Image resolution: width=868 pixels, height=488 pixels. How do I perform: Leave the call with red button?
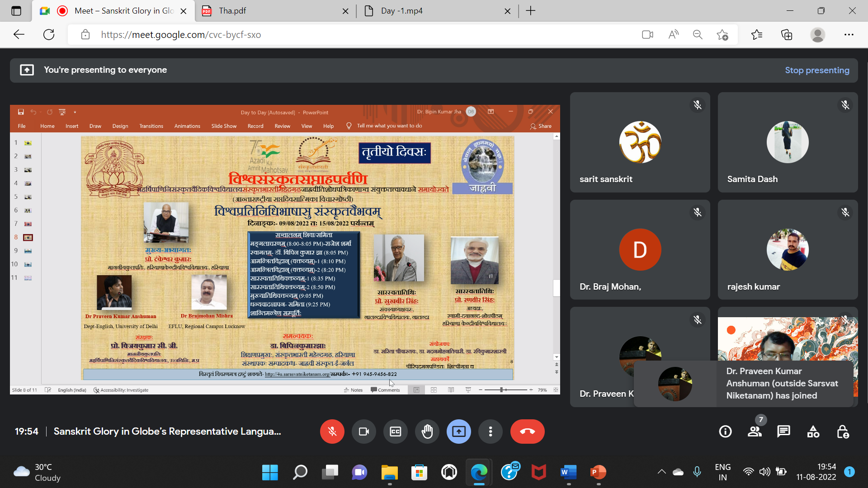click(527, 432)
